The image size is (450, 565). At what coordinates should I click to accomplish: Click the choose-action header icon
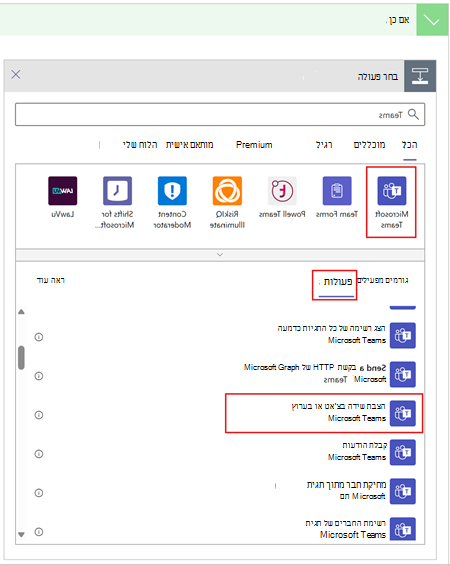420,76
